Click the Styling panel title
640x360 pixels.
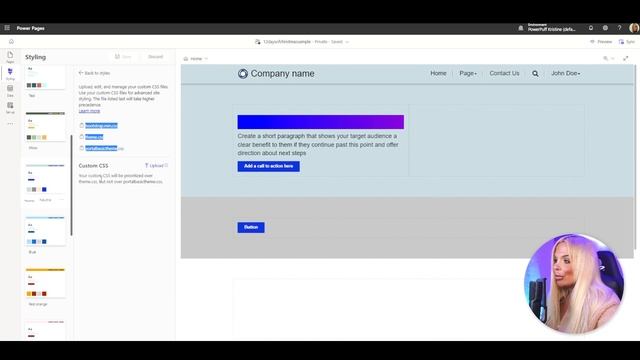[x=36, y=57]
